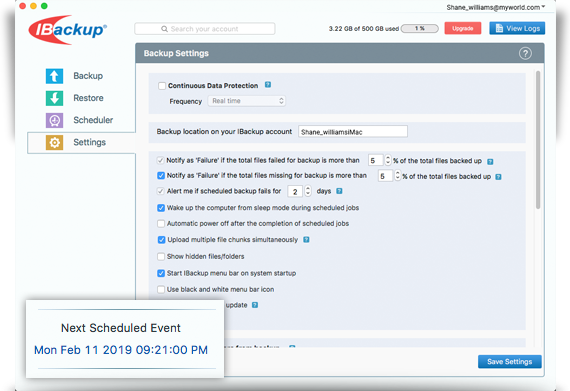Click stepper for files failed percentage

pos(388,160)
